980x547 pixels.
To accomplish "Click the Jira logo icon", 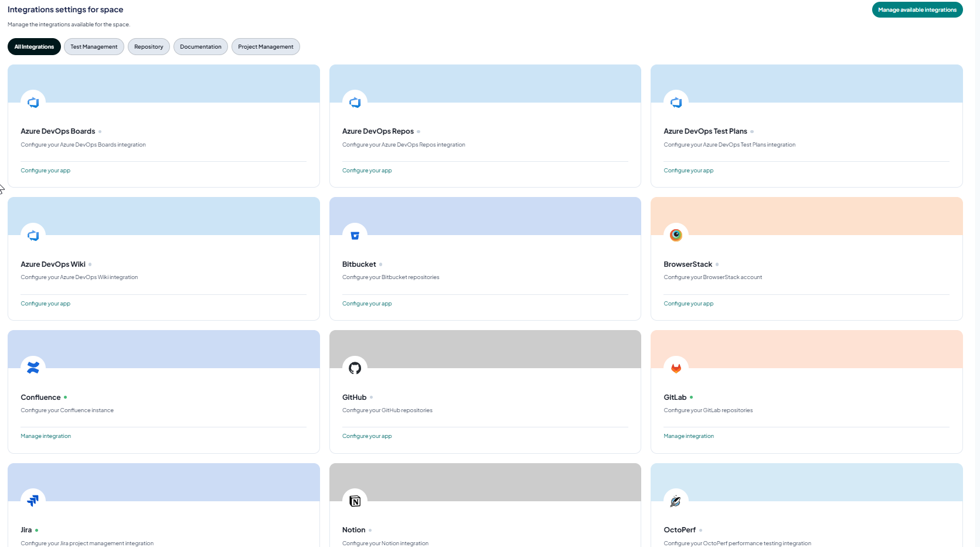I will point(33,501).
